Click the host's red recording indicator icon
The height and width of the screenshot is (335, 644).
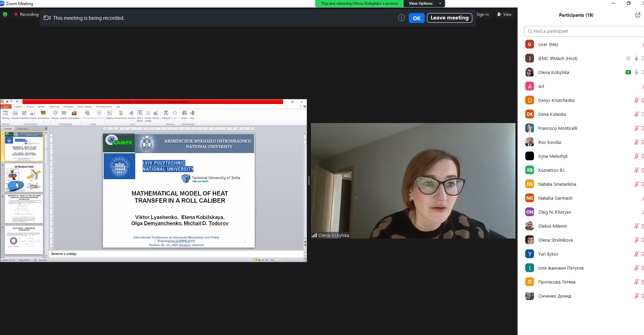pos(628,58)
